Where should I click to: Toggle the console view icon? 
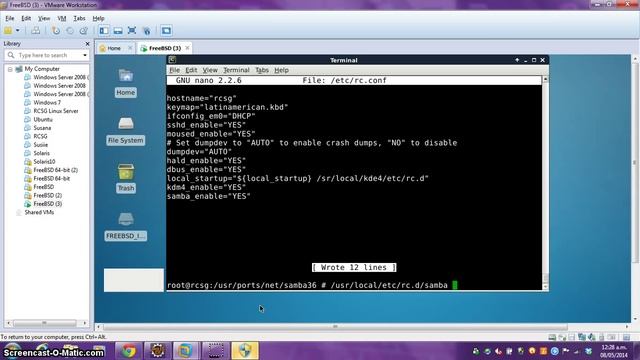(x=166, y=31)
